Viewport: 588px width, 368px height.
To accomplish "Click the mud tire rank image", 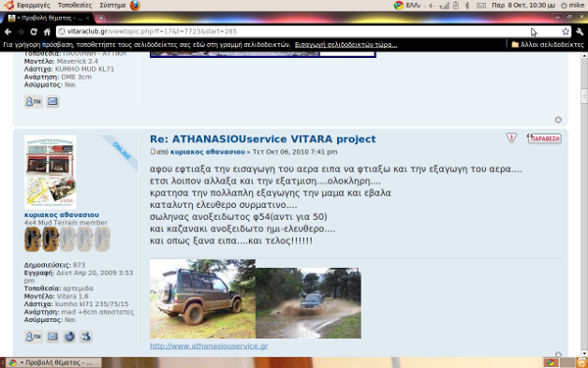I will click(x=68, y=239).
